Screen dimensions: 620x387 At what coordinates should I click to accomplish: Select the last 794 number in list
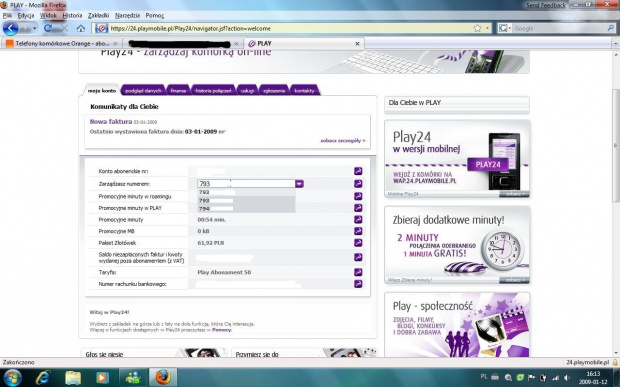pyautogui.click(x=246, y=208)
